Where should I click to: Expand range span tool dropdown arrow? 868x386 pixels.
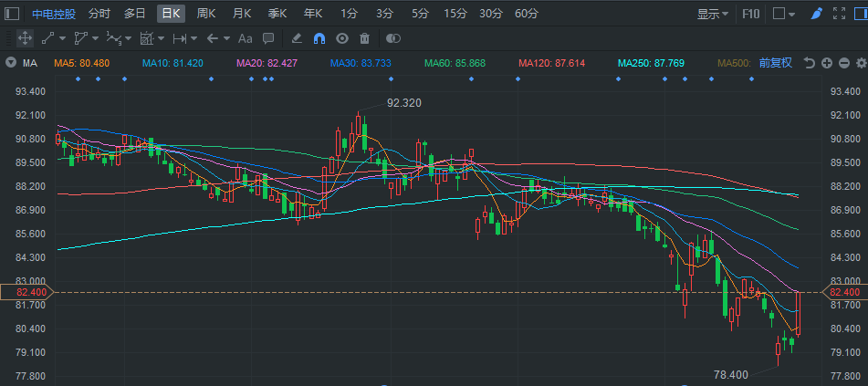(x=193, y=38)
